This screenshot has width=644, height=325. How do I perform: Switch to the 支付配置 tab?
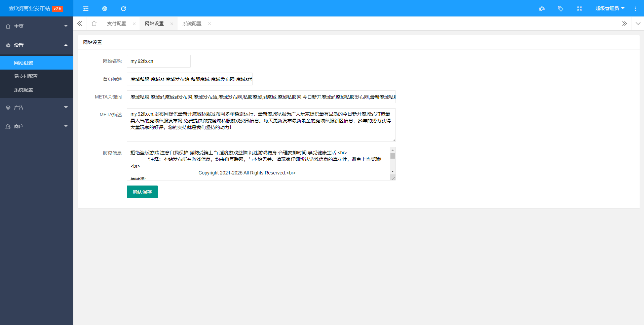click(116, 24)
